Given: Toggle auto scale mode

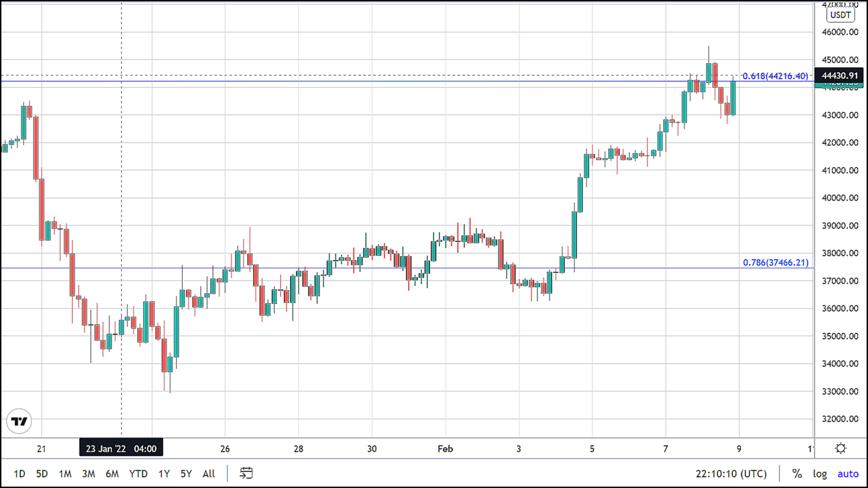Looking at the screenshot, I should pos(848,474).
